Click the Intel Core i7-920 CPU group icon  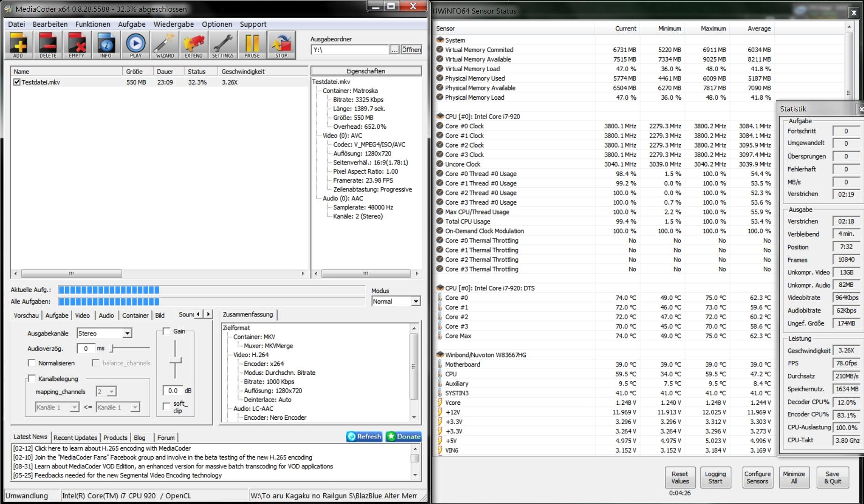(439, 116)
